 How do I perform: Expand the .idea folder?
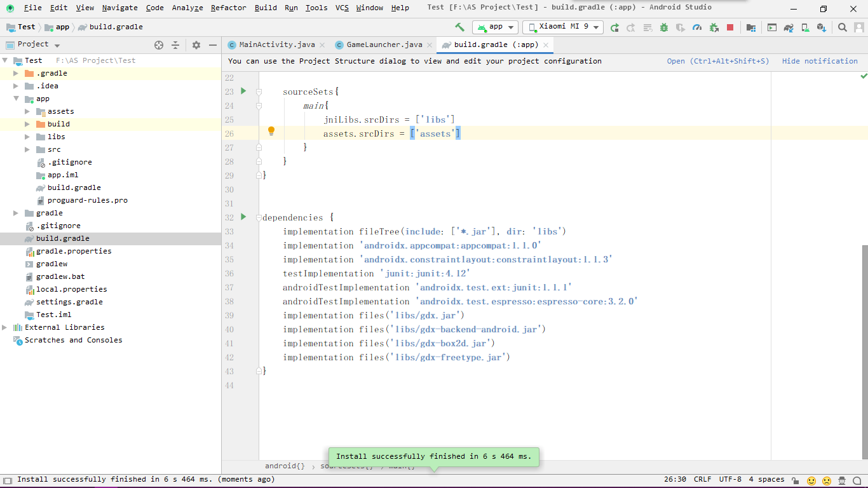(16, 86)
